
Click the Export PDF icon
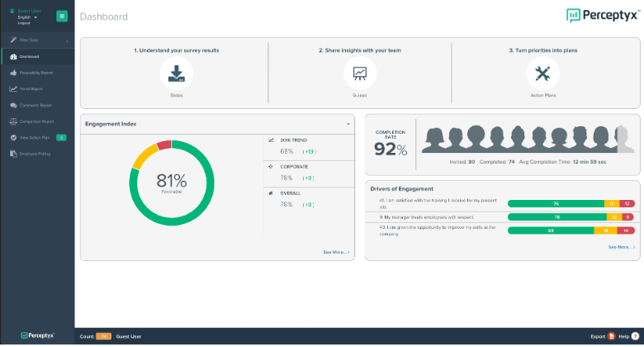611,336
